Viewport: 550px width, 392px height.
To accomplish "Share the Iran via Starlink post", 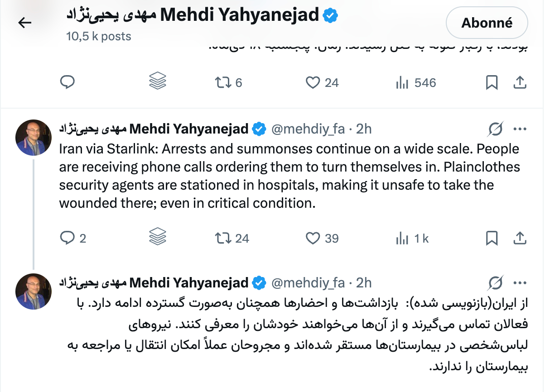I will 520,238.
